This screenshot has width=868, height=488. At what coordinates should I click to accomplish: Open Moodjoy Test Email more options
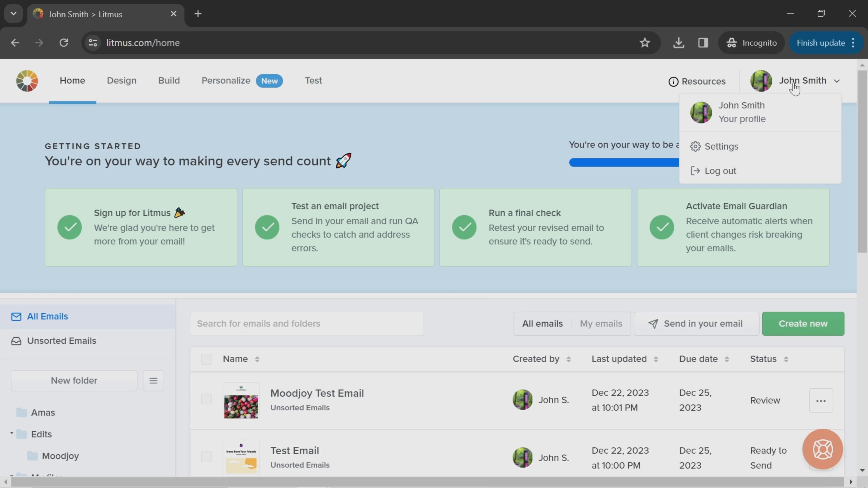[x=821, y=400]
